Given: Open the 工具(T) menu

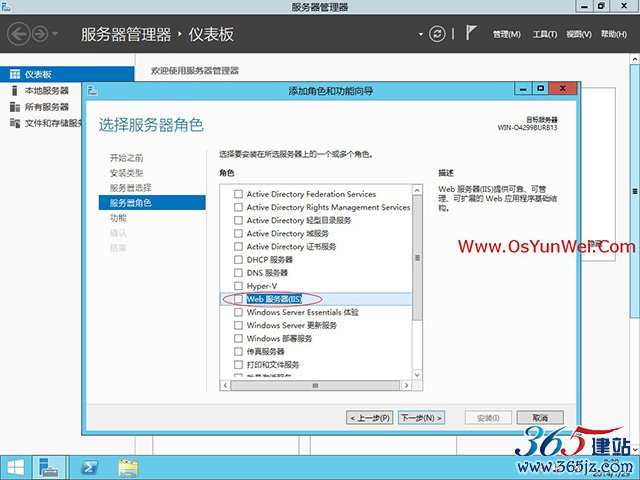Looking at the screenshot, I should coord(544,34).
